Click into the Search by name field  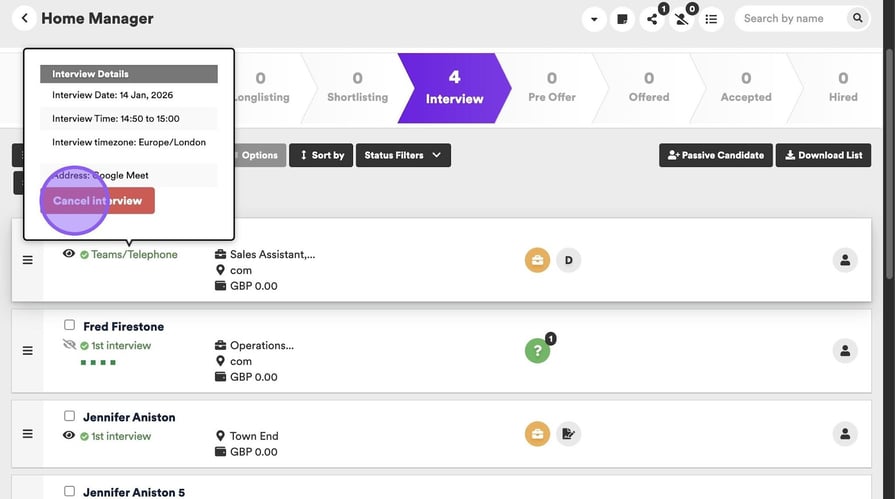790,18
